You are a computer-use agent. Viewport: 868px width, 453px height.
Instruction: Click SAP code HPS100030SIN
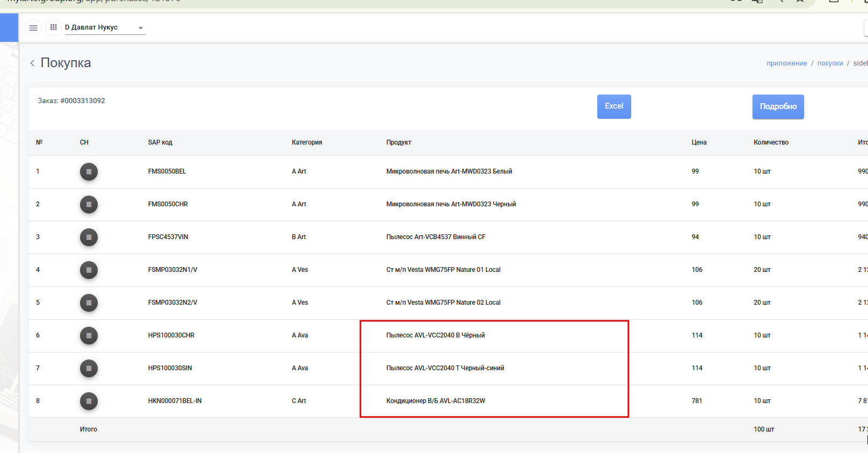coord(170,368)
